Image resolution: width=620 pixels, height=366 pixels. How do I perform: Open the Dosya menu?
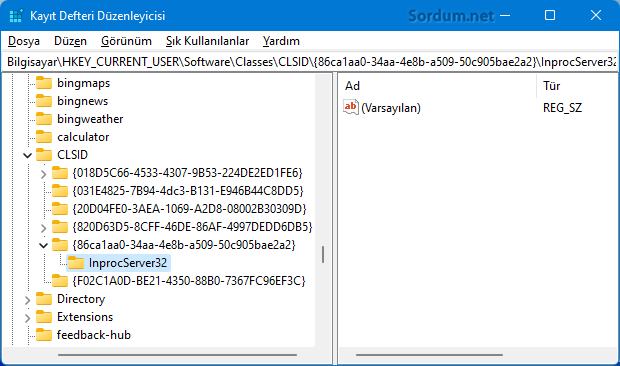pyautogui.click(x=24, y=41)
